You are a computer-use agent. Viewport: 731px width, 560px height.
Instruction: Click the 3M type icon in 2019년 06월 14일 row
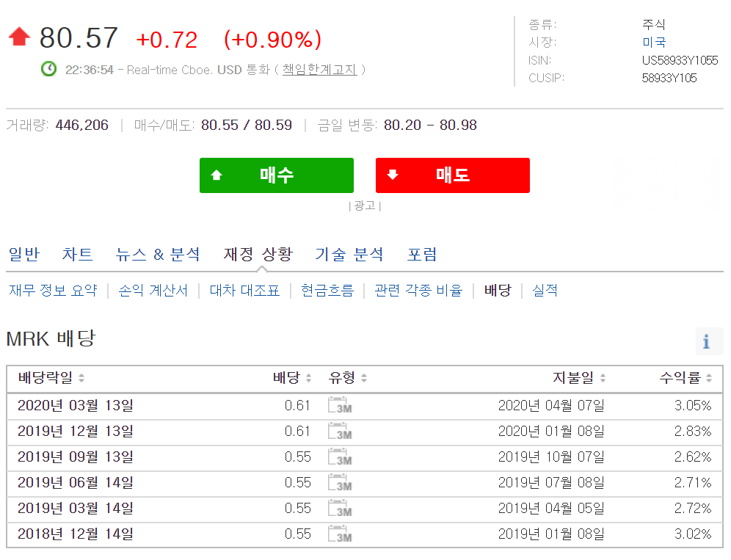tap(340, 482)
